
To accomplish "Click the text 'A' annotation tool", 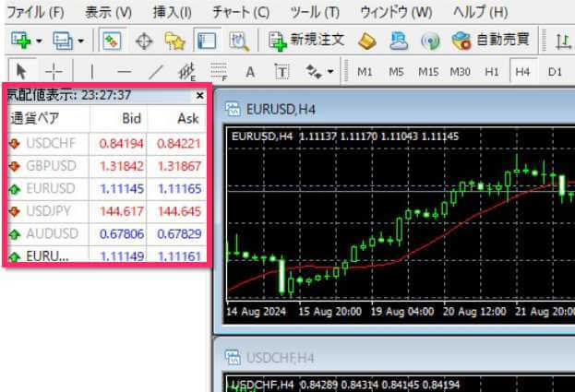I will [x=249, y=71].
